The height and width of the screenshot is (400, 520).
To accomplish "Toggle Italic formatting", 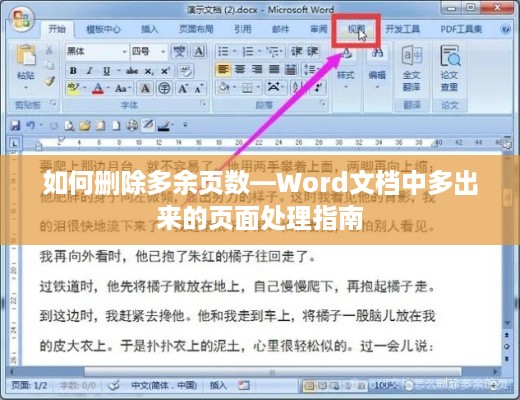I will (x=89, y=71).
